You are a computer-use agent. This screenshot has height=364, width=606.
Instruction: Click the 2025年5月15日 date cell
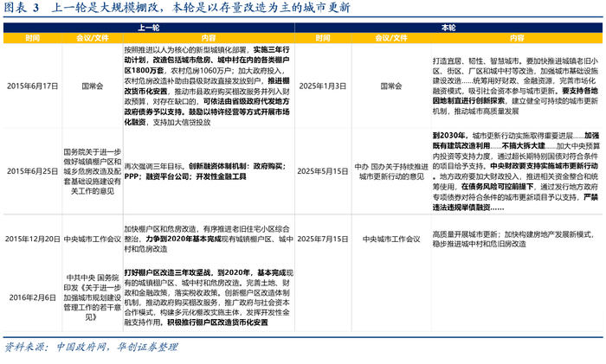coord(323,171)
